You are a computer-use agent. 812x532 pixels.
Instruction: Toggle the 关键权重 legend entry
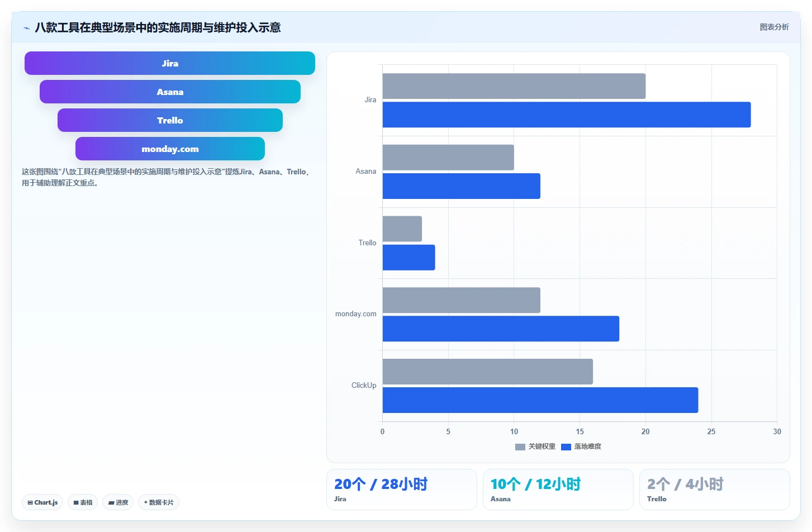point(535,446)
